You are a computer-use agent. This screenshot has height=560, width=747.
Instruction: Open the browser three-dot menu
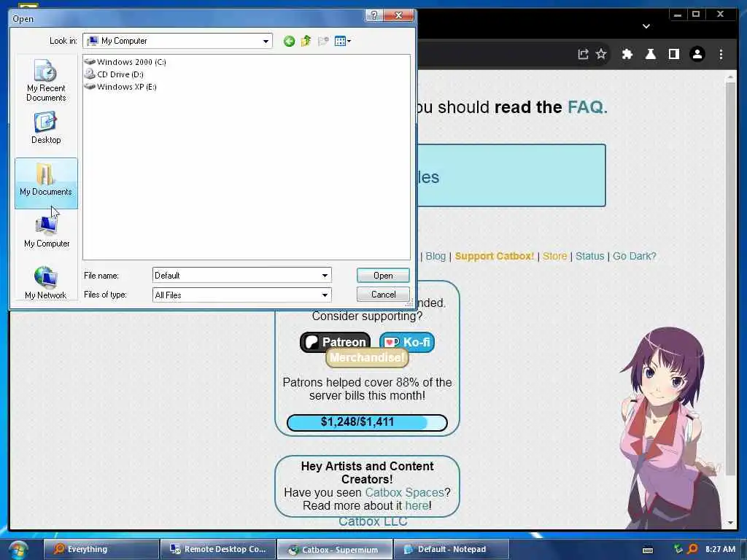click(x=721, y=54)
